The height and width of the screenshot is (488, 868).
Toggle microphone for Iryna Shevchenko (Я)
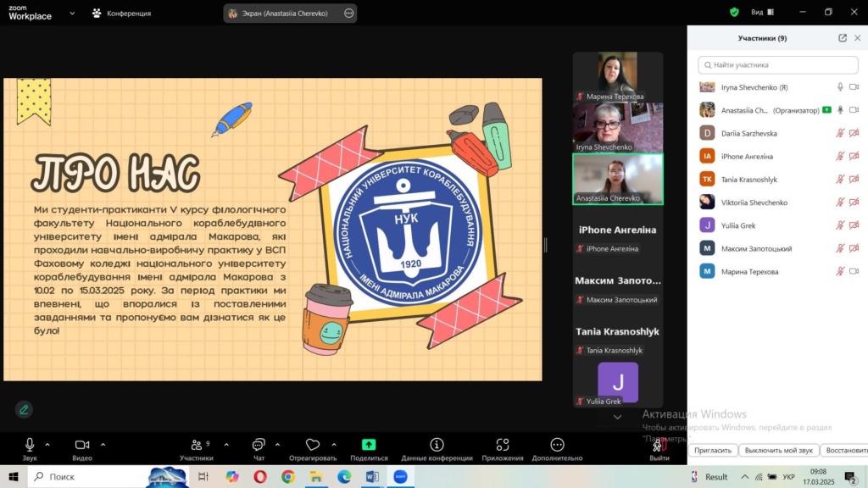[x=840, y=87]
